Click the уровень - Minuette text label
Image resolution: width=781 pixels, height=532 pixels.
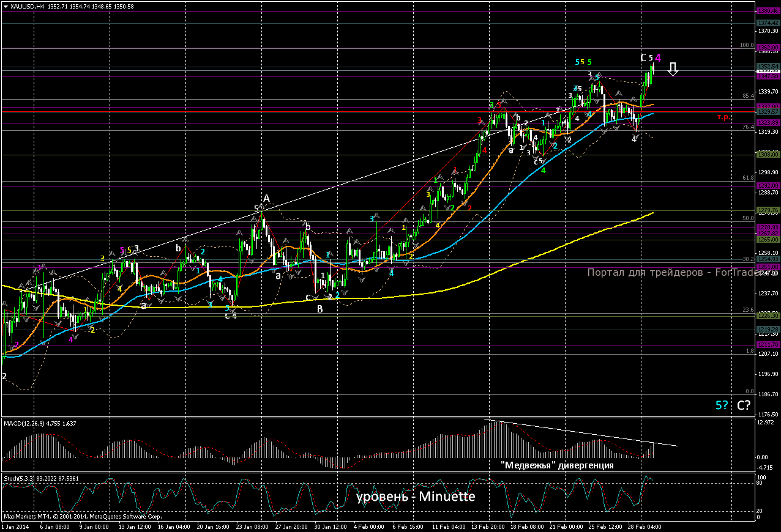pos(416,497)
